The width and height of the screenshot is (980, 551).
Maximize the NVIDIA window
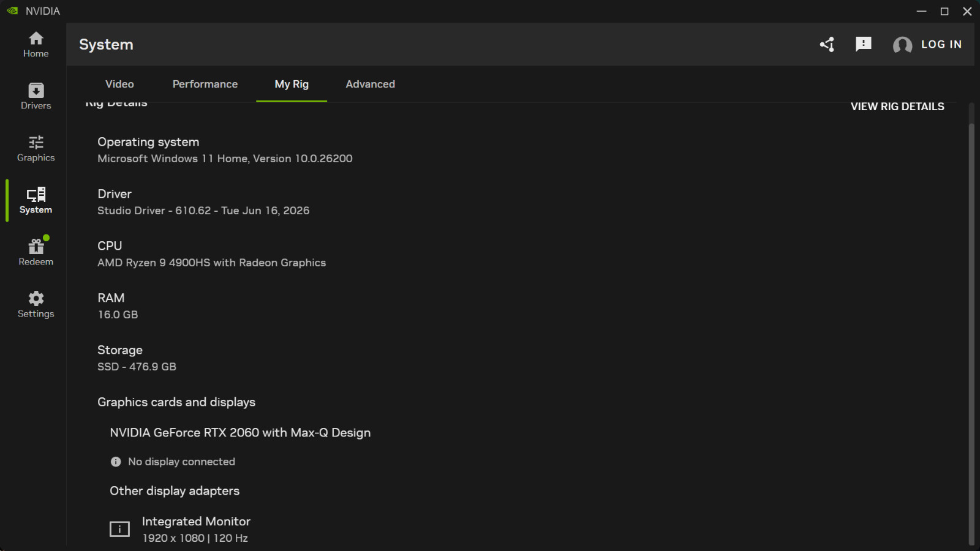point(944,11)
